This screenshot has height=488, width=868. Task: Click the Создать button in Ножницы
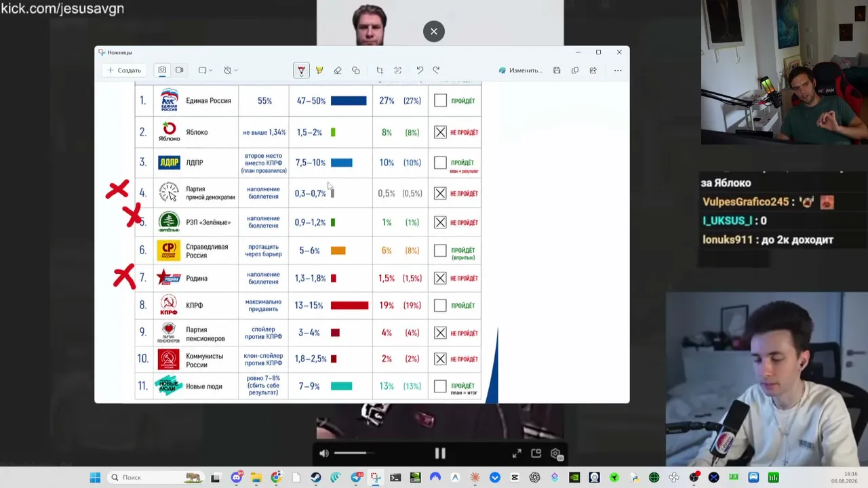(124, 70)
